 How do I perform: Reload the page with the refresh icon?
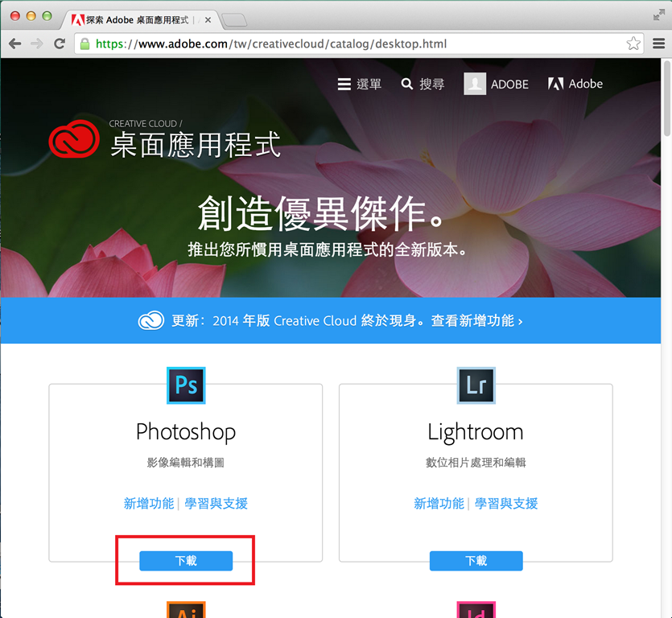tap(60, 43)
